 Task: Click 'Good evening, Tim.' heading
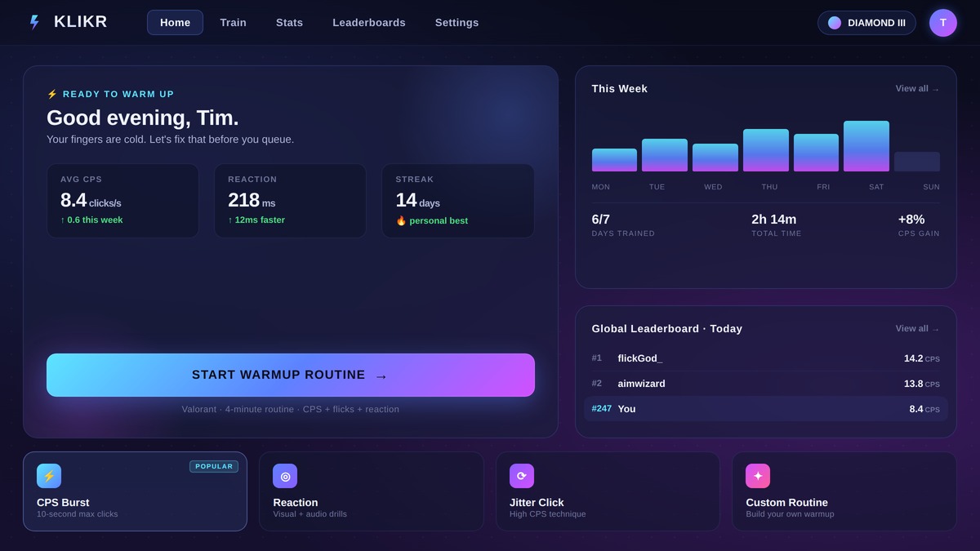click(143, 118)
